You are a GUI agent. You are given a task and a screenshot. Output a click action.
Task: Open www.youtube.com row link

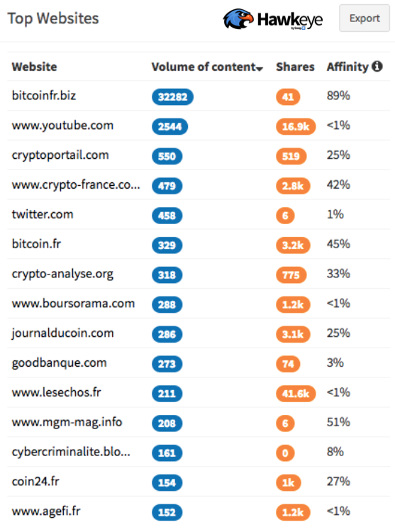(x=62, y=126)
